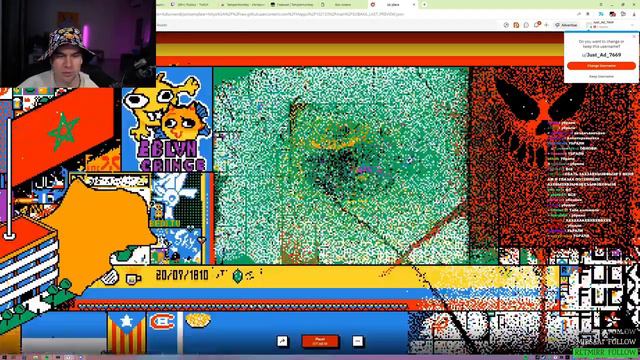640x360 pixels.
Task: Open the Reddit chat bubble icon
Action: tap(526, 25)
